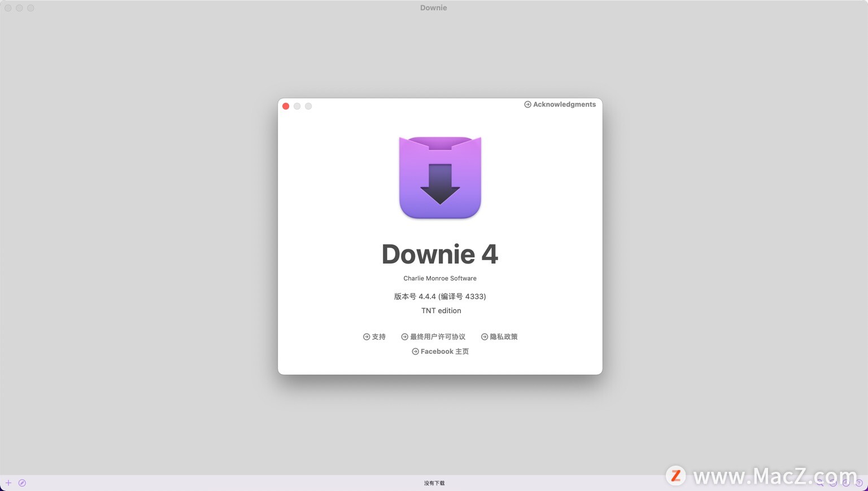Click the arrow icon beside 最终用户许可协议

click(404, 337)
